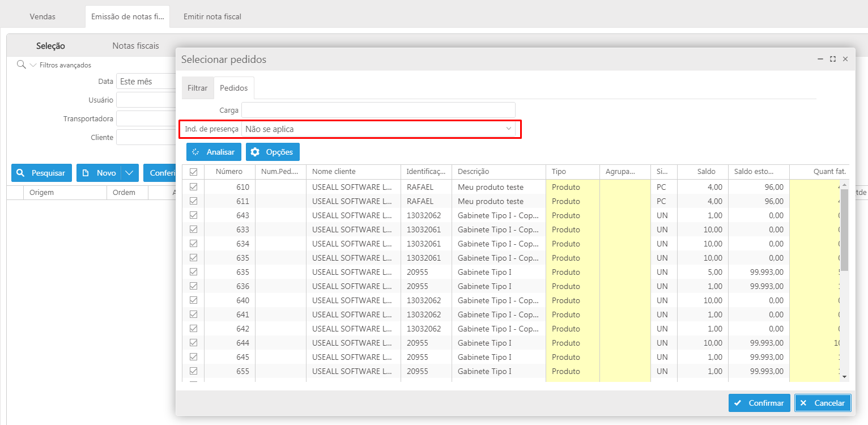This screenshot has width=868, height=425.
Task: Sort by the Tipo column header
Action: pos(572,172)
